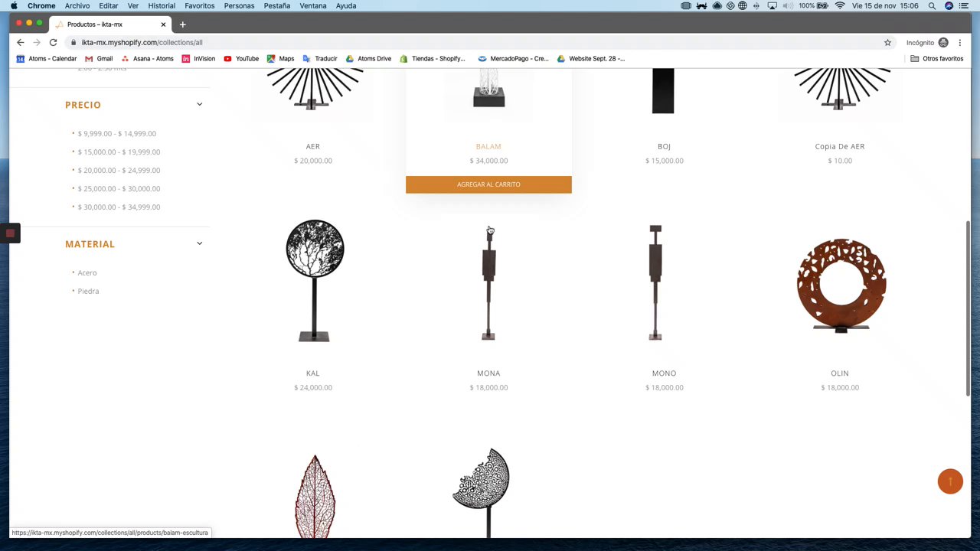980x551 pixels.
Task: Filter by material Acero
Action: (87, 273)
